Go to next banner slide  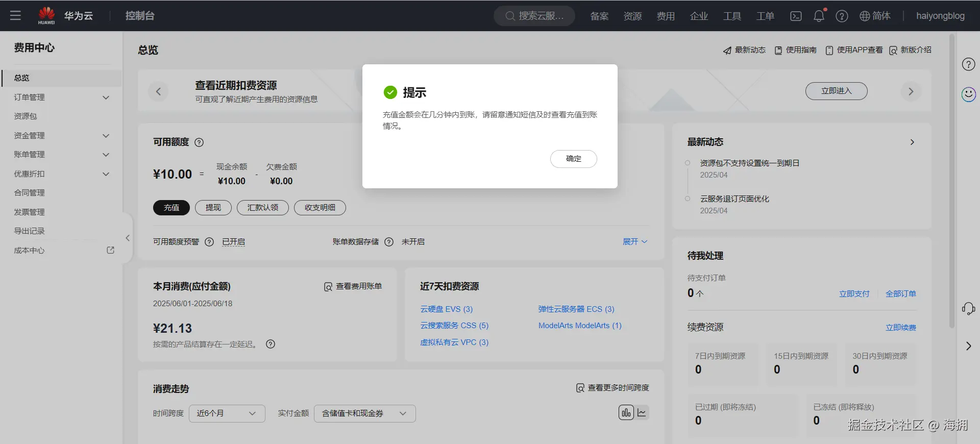point(911,91)
